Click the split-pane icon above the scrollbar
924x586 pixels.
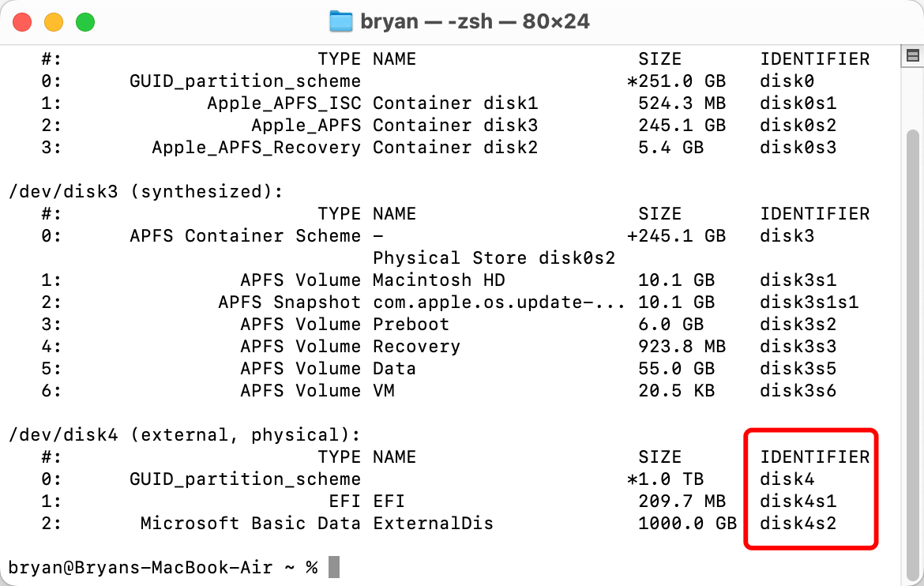tap(912, 57)
